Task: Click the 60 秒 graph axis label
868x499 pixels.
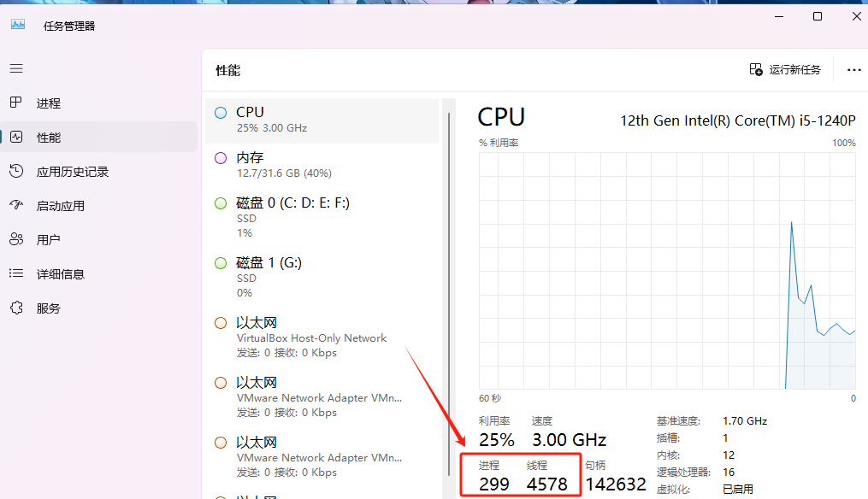Action: (x=490, y=398)
